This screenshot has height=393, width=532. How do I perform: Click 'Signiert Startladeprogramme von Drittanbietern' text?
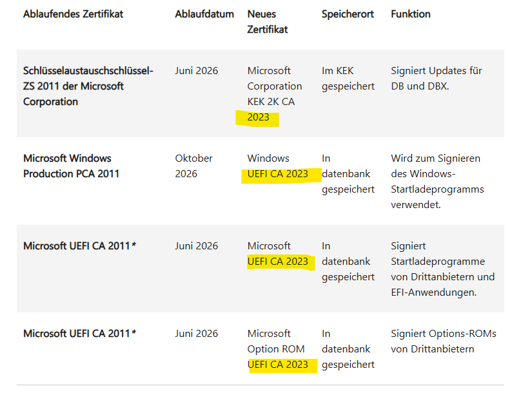[442, 269]
